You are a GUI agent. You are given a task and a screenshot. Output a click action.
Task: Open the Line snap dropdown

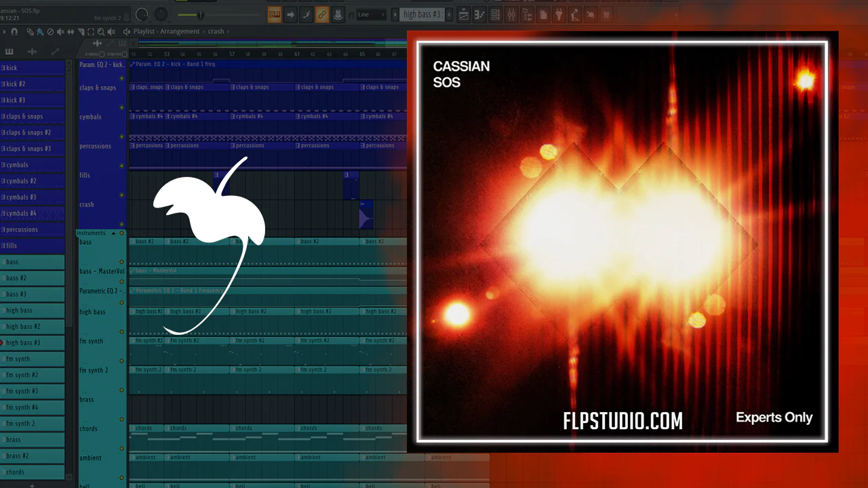tap(370, 14)
